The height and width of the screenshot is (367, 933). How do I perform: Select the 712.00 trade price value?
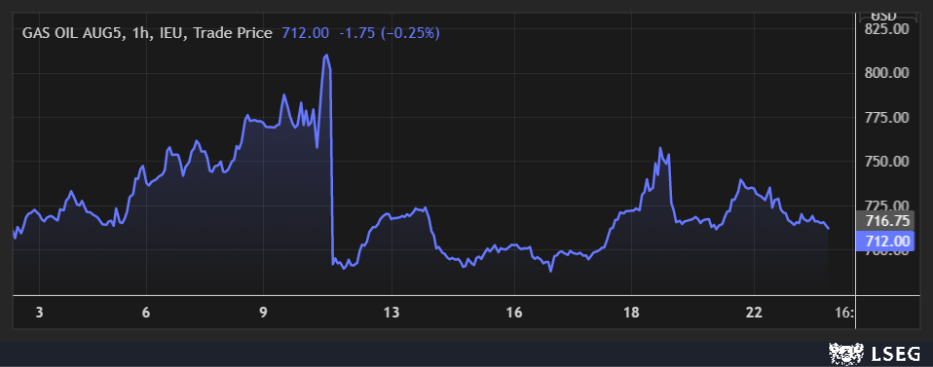(305, 33)
